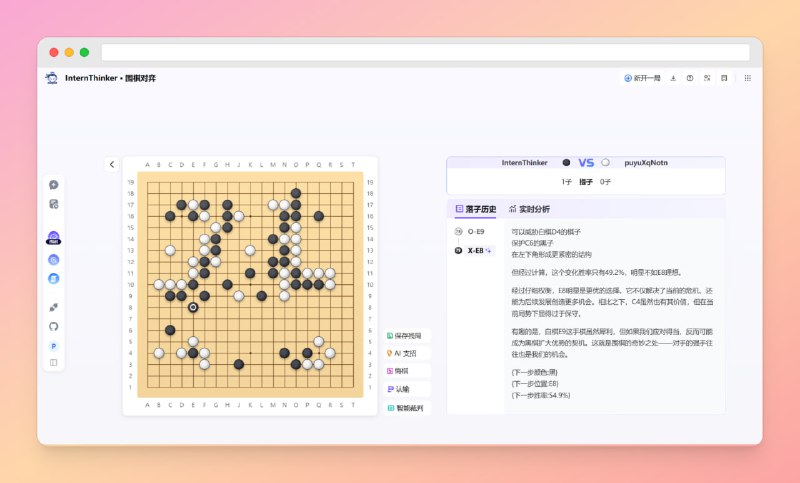Screen dimensions: 800x483
Task: Click the new chat bubble sidebar icon
Action: click(54, 185)
